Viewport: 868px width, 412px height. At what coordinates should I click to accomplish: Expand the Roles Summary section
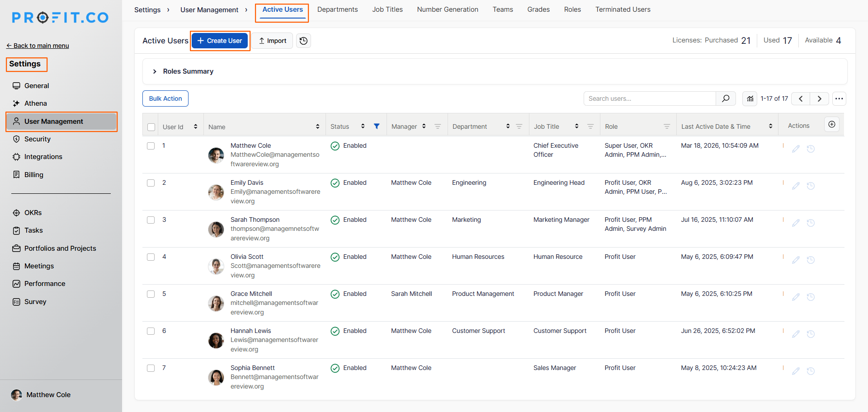(155, 71)
